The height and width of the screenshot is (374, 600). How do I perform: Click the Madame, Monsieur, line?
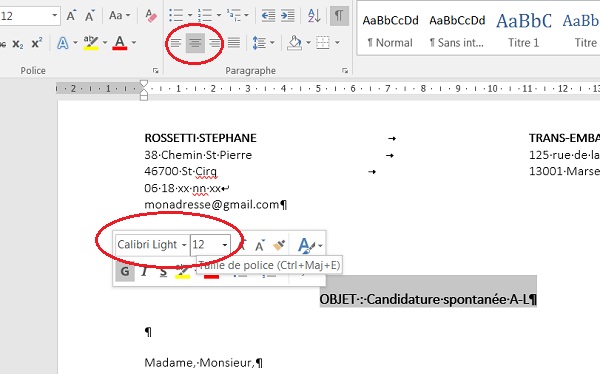[x=203, y=362]
